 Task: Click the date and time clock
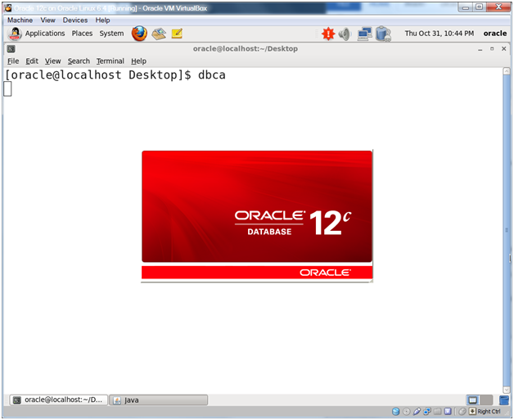point(438,34)
